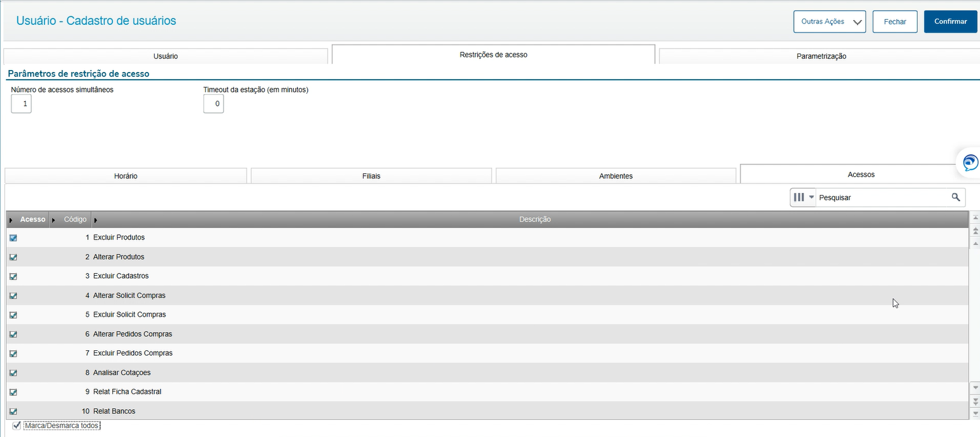Screen dimensions: 980x437
Task: Toggle access checkbox for Relat Ficha Cadastral
Action: click(13, 392)
